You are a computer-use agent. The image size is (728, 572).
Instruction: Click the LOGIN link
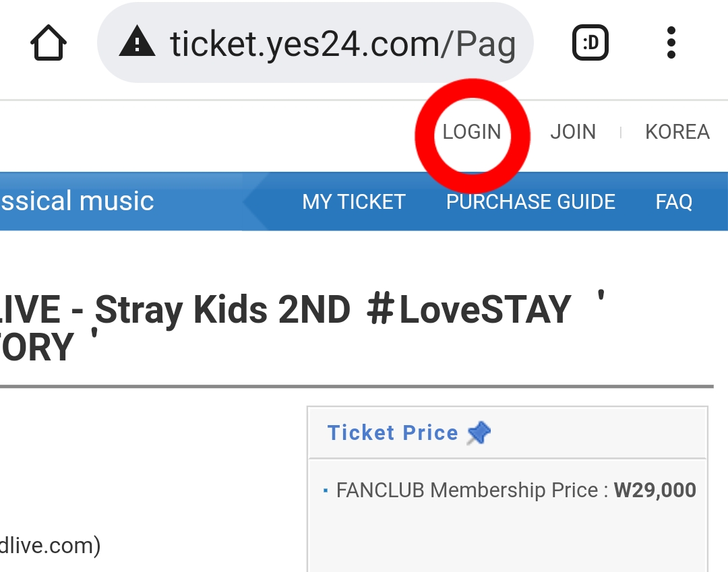(x=472, y=131)
